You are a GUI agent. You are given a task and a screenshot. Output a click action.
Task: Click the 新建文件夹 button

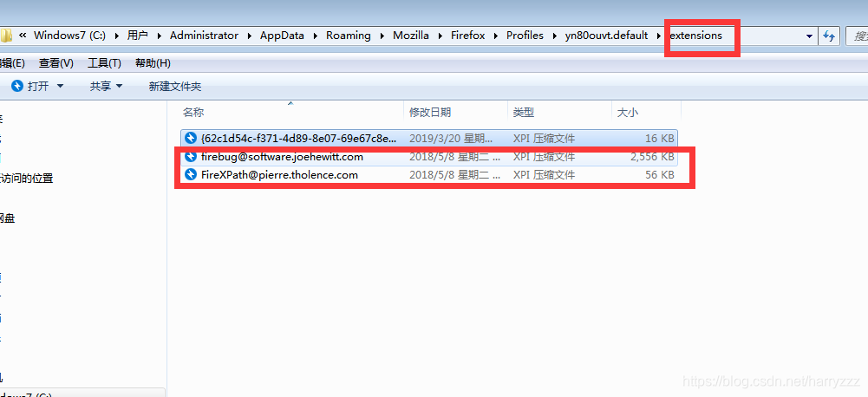tap(175, 86)
